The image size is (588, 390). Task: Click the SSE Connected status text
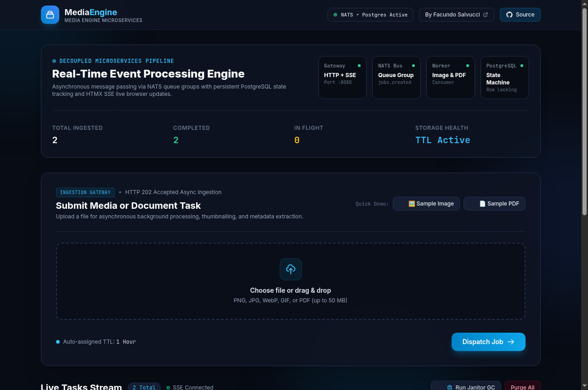tap(193, 388)
